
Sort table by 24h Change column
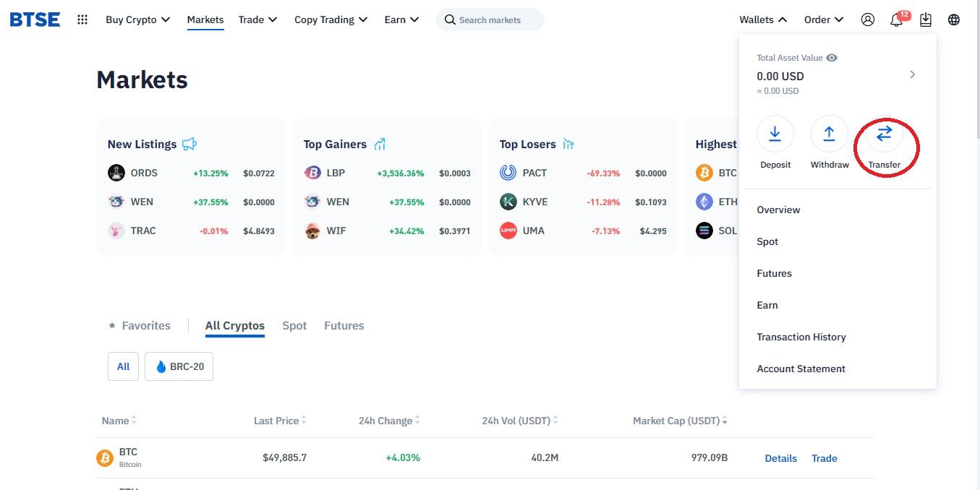tap(389, 421)
